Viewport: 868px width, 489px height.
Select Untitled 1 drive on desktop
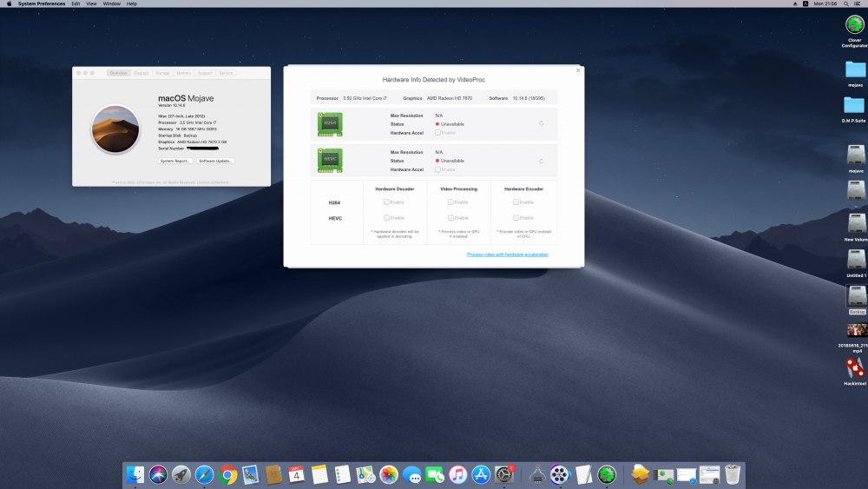tap(857, 260)
